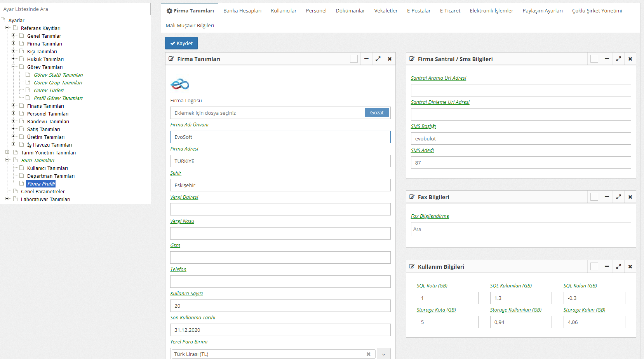
Task: Switch to the Banka Hesapları tab
Action: (x=242, y=11)
